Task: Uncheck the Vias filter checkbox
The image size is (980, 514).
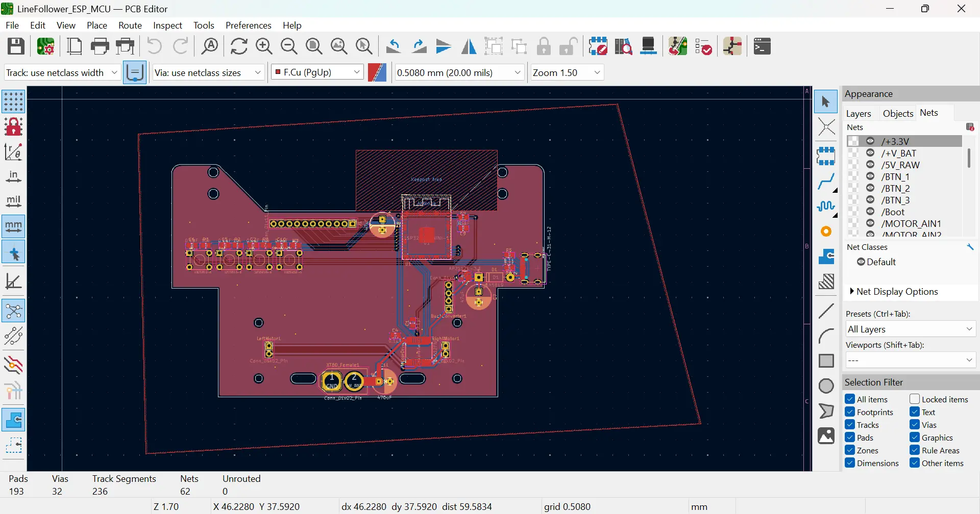Action: [915, 424]
